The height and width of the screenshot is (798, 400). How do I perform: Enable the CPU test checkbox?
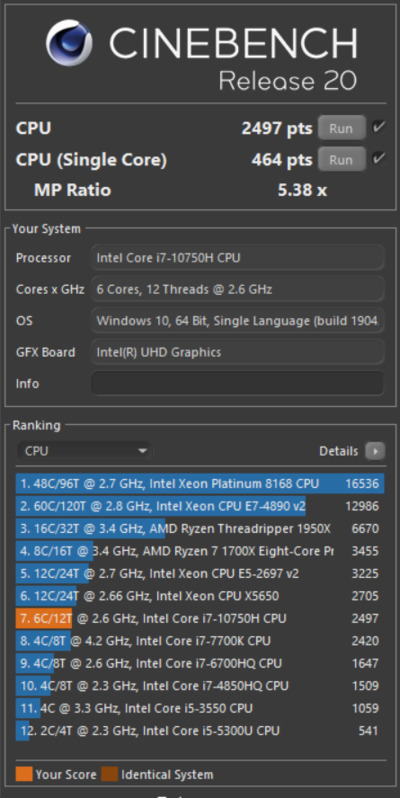click(378, 127)
